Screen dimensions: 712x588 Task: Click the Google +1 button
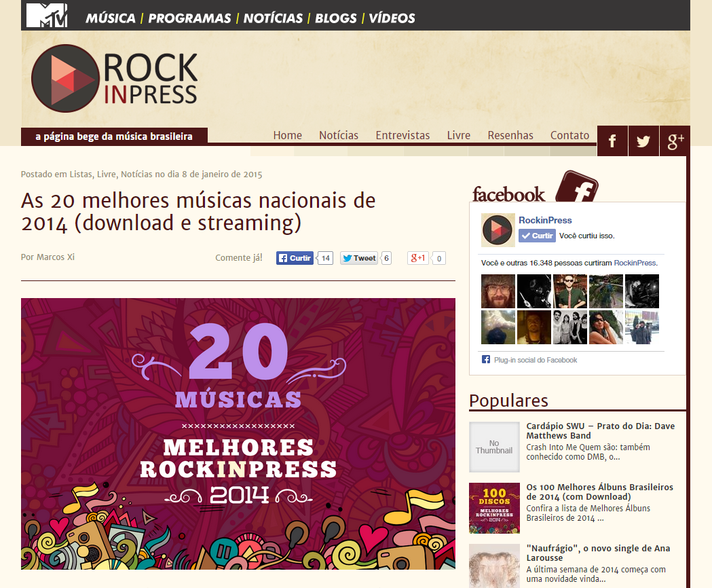tap(417, 258)
